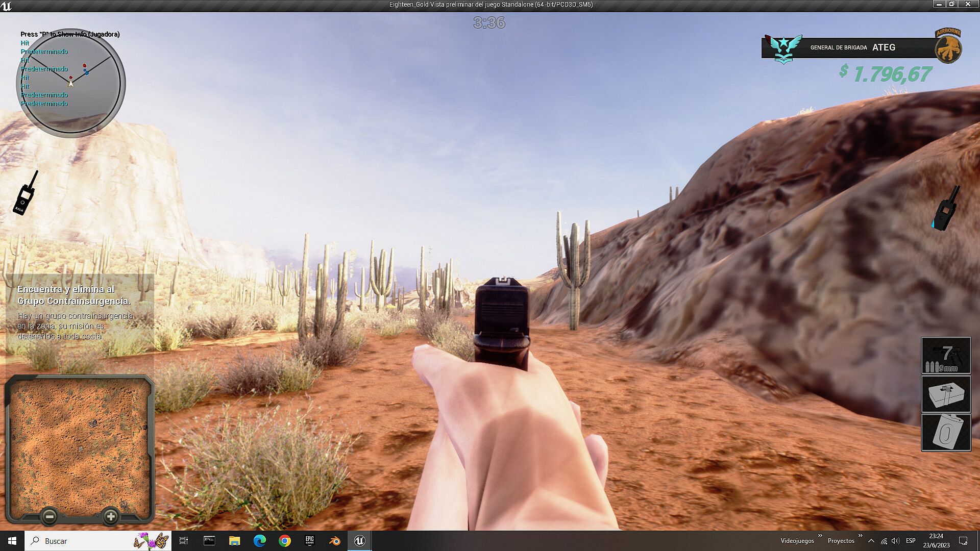Show hidden system tray icons

click(x=871, y=541)
